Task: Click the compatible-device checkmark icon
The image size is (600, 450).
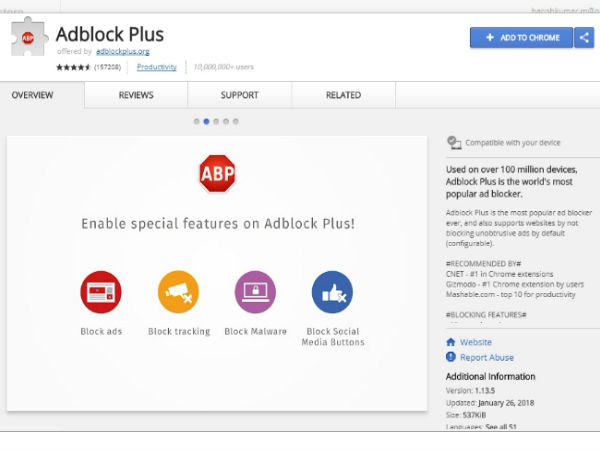Action: click(x=454, y=143)
